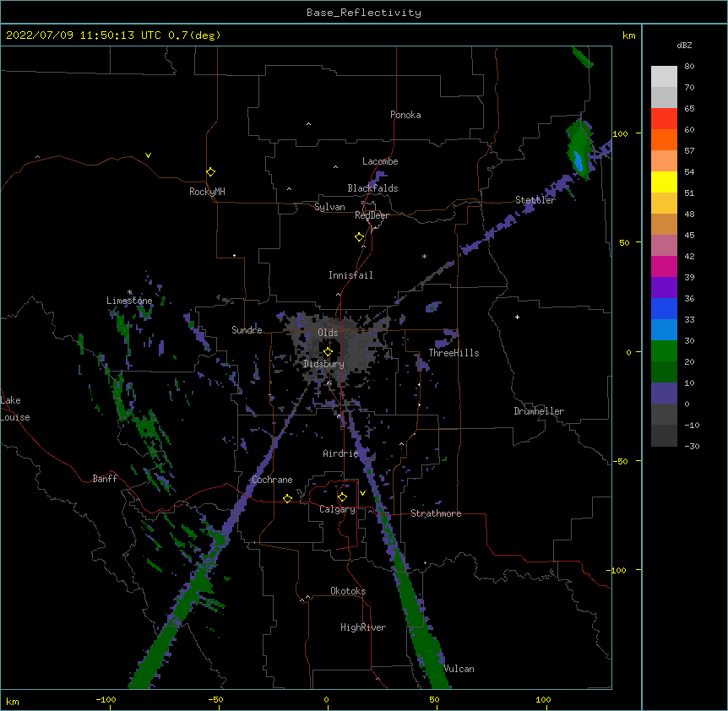Image resolution: width=728 pixels, height=711 pixels.
Task: Click the Stettler town label
Action: click(535, 200)
